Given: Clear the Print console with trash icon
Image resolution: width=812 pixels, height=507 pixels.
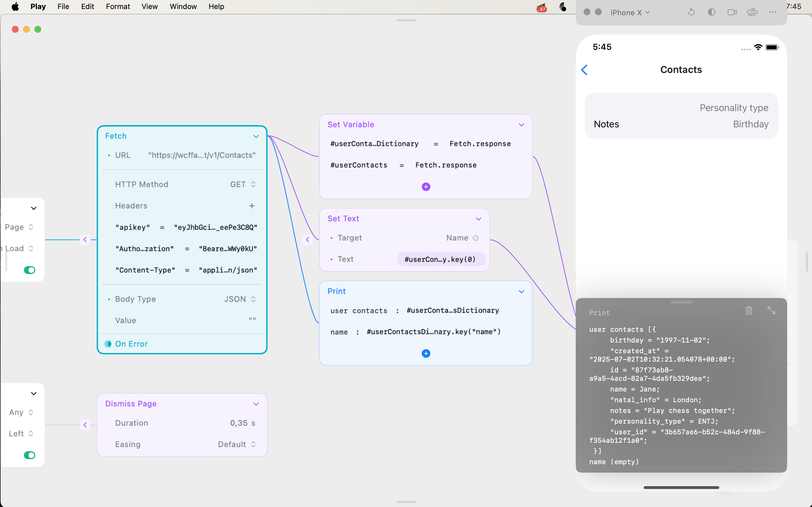Looking at the screenshot, I should pyautogui.click(x=749, y=310).
